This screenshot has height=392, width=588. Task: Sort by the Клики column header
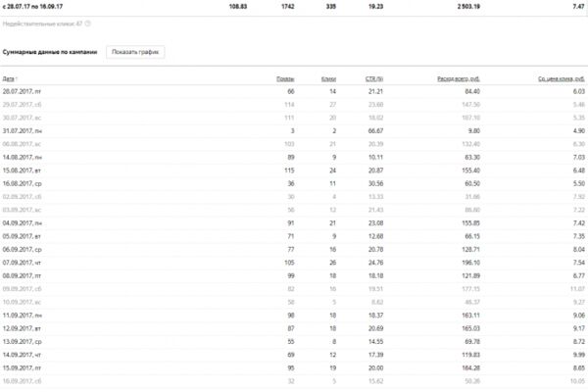pos(329,78)
